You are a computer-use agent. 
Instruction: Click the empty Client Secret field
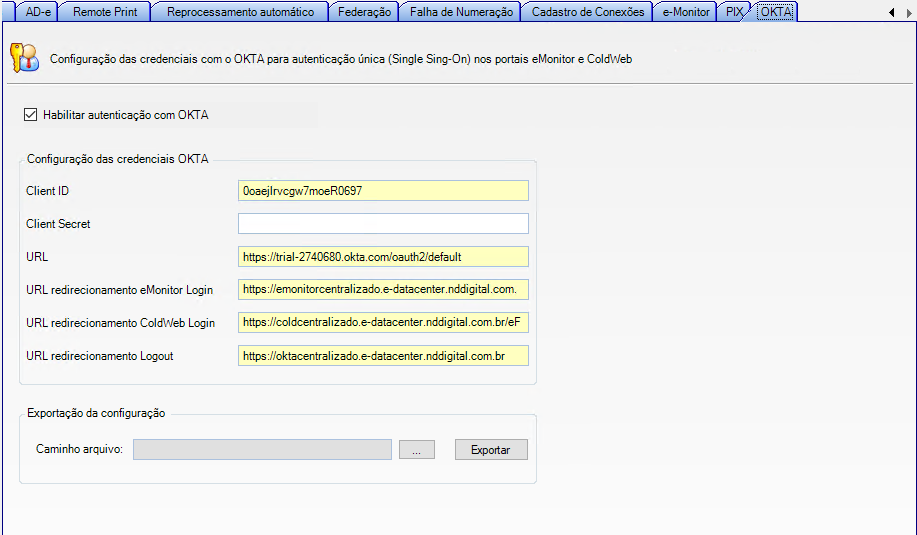tap(383, 223)
